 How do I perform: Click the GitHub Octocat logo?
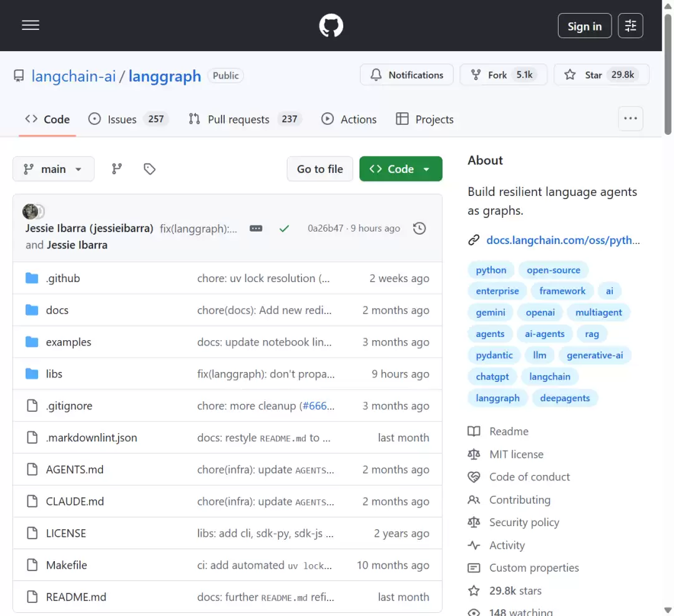click(331, 26)
